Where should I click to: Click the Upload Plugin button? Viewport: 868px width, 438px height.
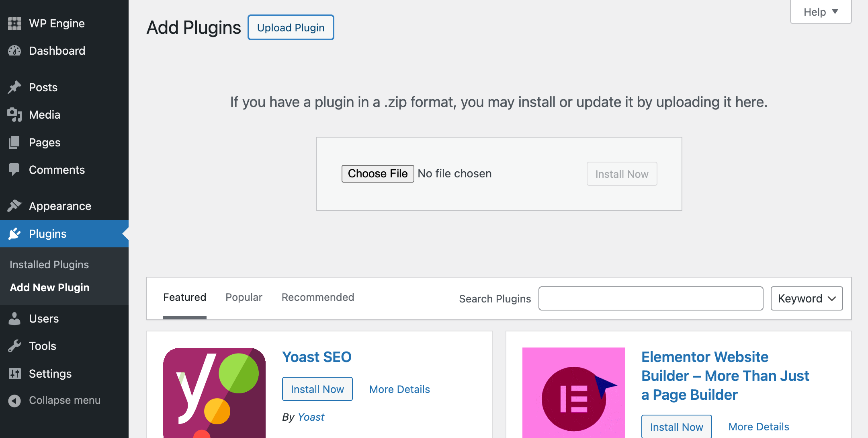click(x=291, y=27)
